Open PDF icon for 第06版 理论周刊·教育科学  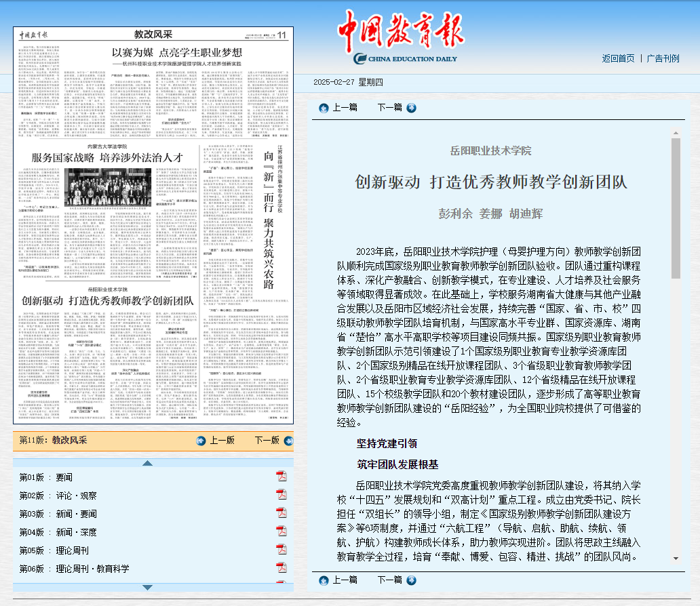281,568
